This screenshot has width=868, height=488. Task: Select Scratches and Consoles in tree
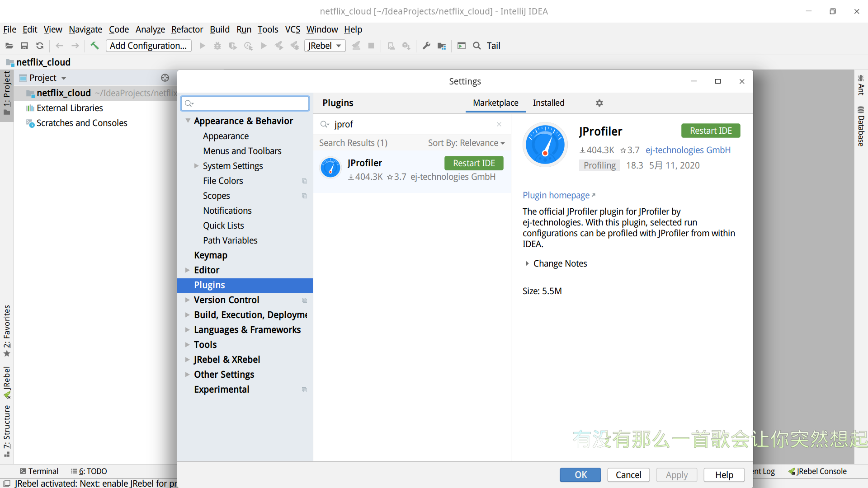click(82, 123)
